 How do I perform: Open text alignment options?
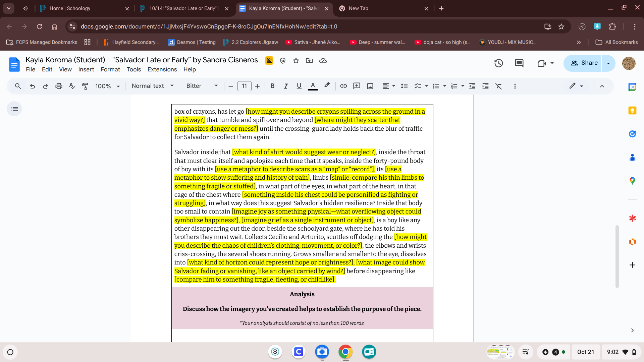pos(389,86)
